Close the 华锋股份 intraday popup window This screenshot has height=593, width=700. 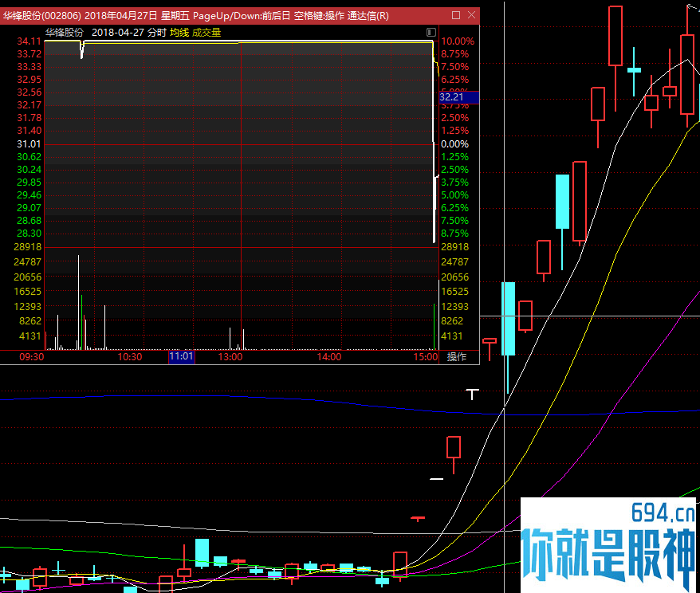pyautogui.click(x=471, y=15)
